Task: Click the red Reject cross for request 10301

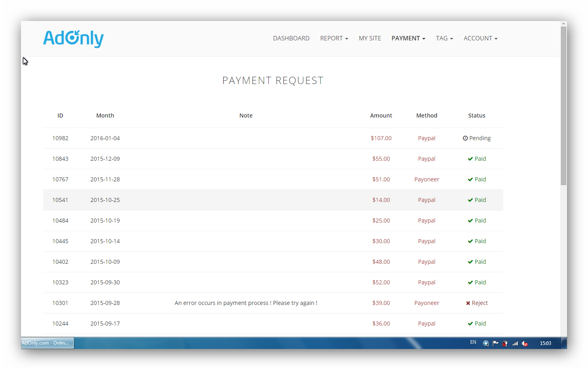Action: coord(468,303)
